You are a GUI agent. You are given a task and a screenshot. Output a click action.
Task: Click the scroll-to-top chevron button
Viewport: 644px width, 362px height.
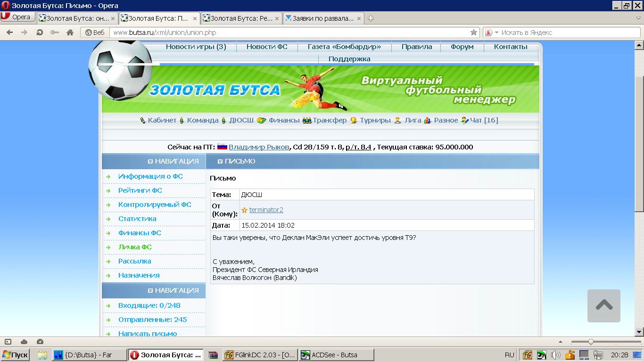(603, 305)
